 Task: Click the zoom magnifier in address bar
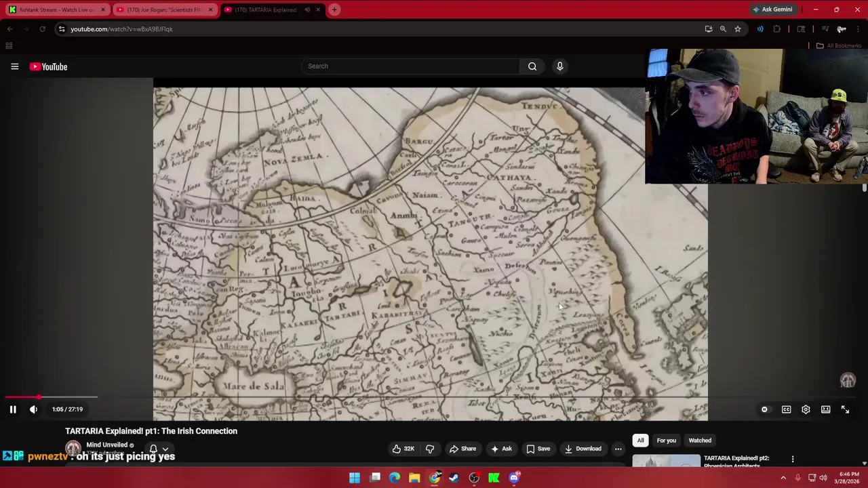[x=723, y=29]
